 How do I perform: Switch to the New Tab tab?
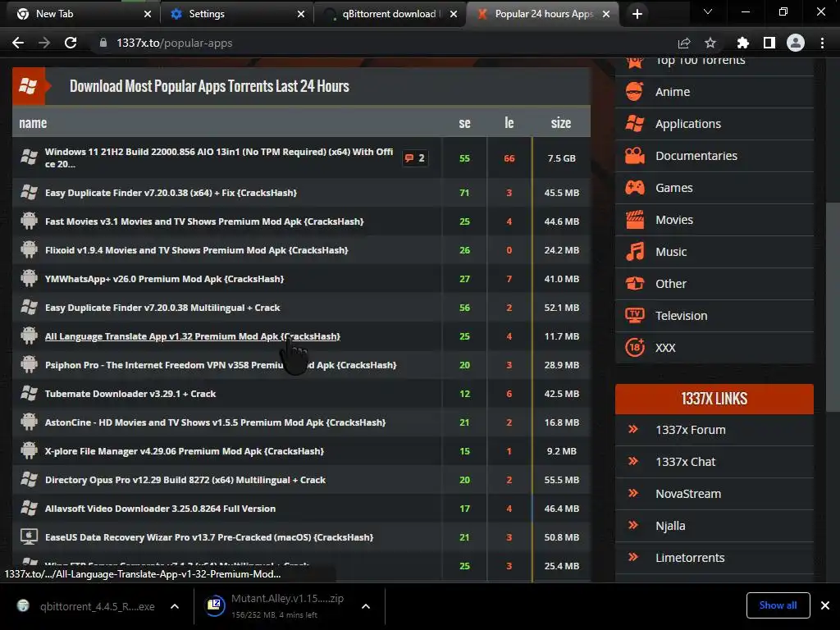tap(83, 14)
